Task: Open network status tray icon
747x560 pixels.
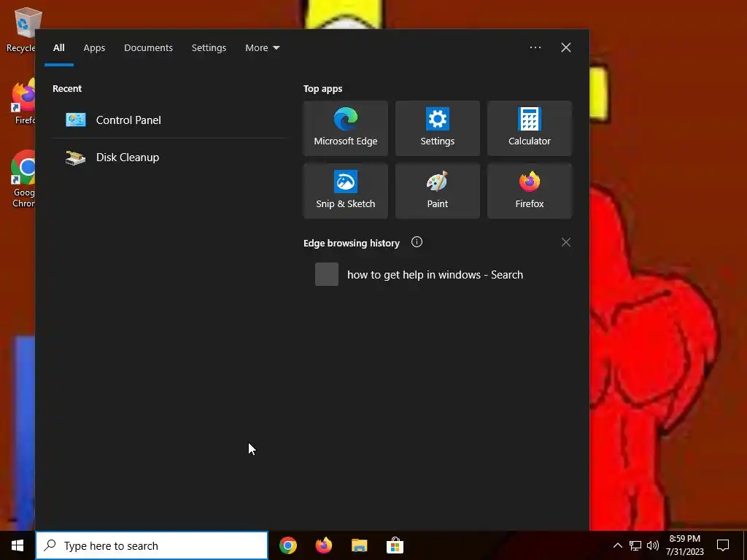Action: click(x=635, y=545)
